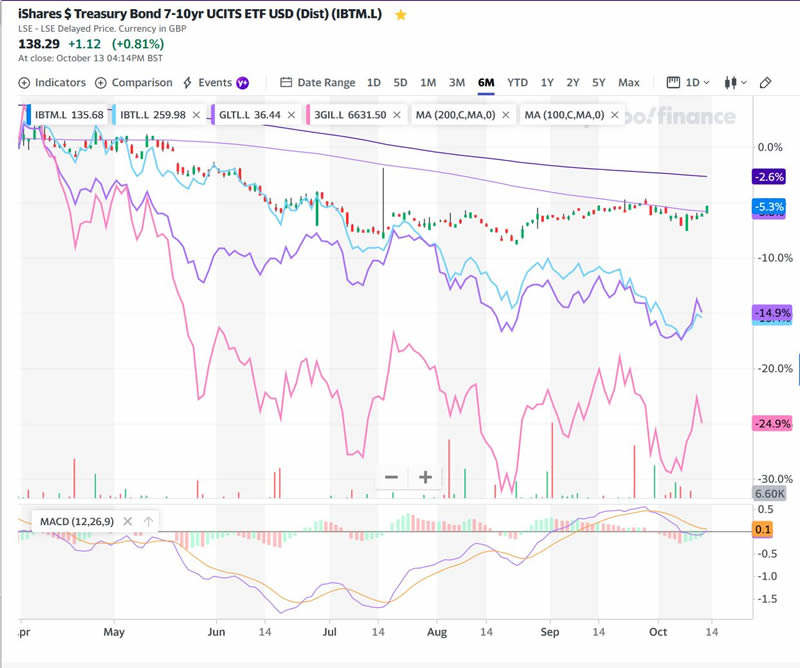Viewport: 800px width, 668px height.
Task: Click the MA (100,C,MA,0) legend text
Action: (x=564, y=115)
